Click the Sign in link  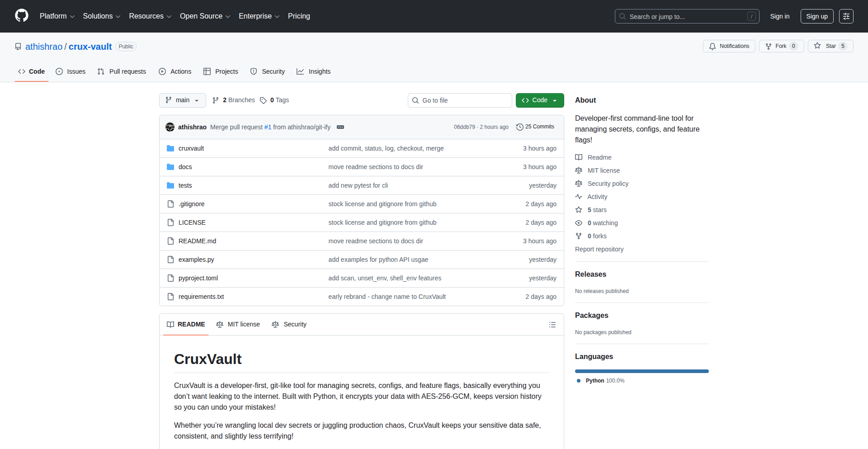point(780,16)
